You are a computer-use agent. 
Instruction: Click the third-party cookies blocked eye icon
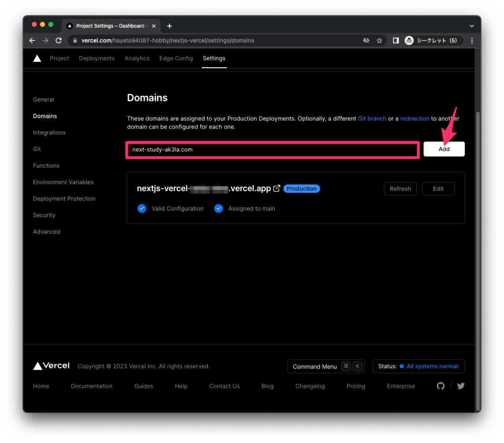366,40
